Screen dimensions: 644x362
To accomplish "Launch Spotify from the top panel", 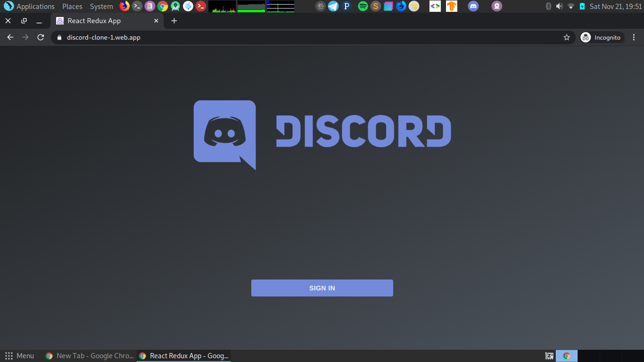I will coord(363,6).
